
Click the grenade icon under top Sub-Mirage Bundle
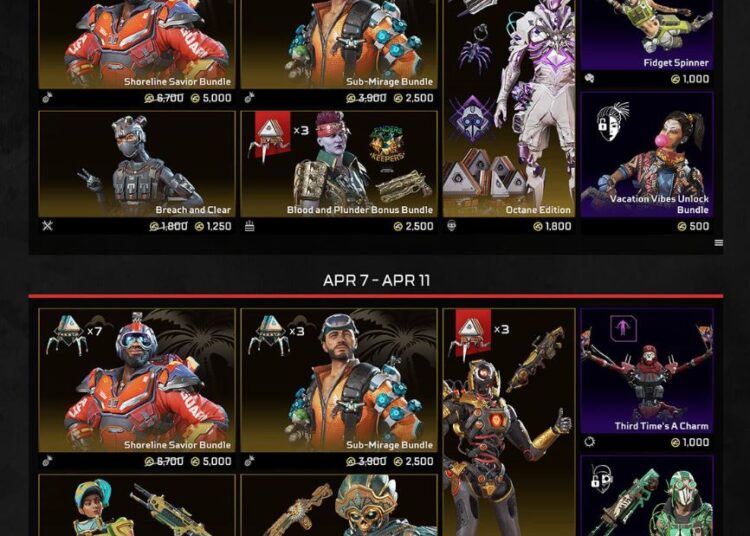tap(249, 98)
